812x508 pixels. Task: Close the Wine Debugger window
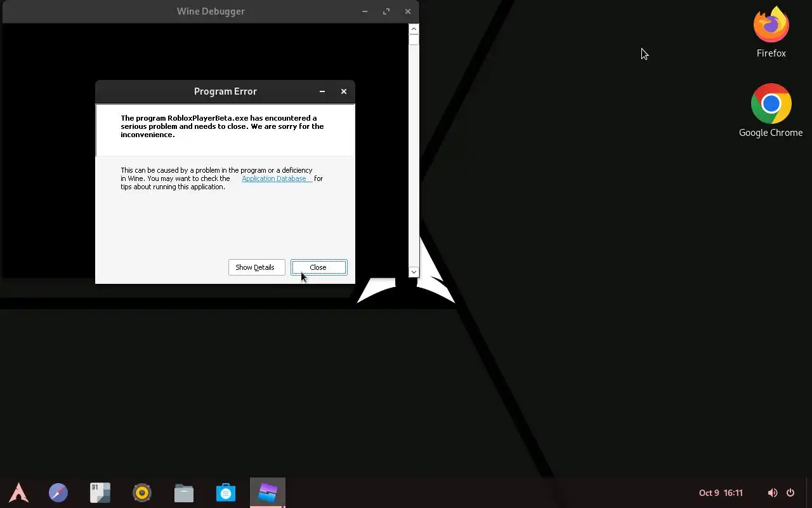coord(408,11)
